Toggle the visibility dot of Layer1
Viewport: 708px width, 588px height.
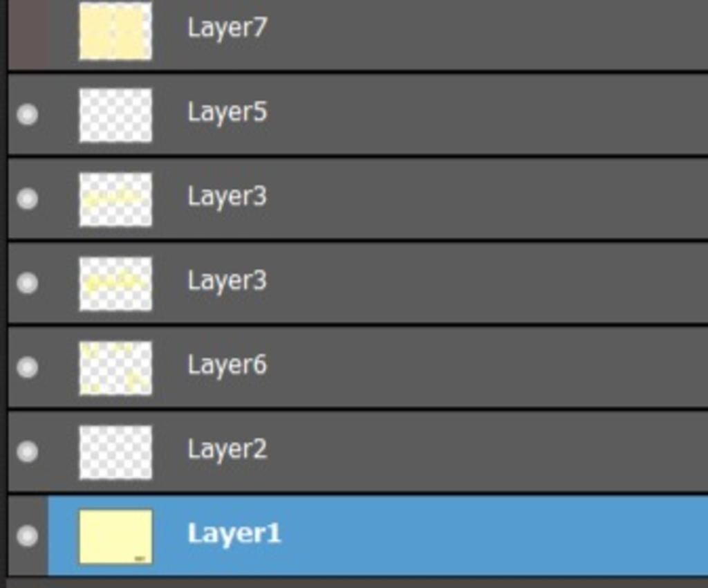(28, 535)
